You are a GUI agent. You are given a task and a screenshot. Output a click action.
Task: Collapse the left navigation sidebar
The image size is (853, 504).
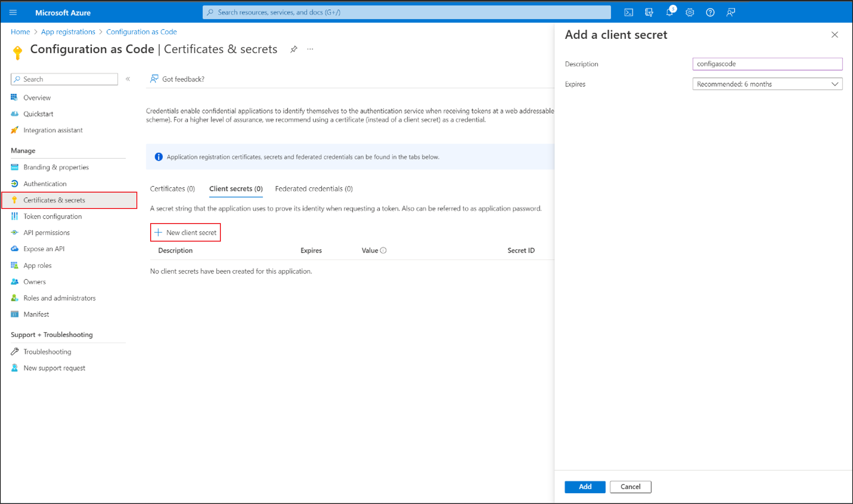click(x=128, y=79)
